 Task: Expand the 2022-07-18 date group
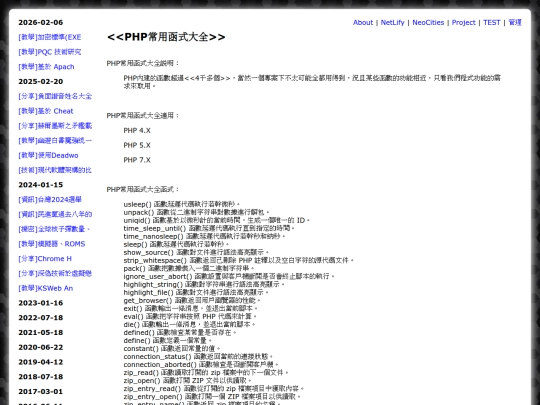[x=41, y=318]
